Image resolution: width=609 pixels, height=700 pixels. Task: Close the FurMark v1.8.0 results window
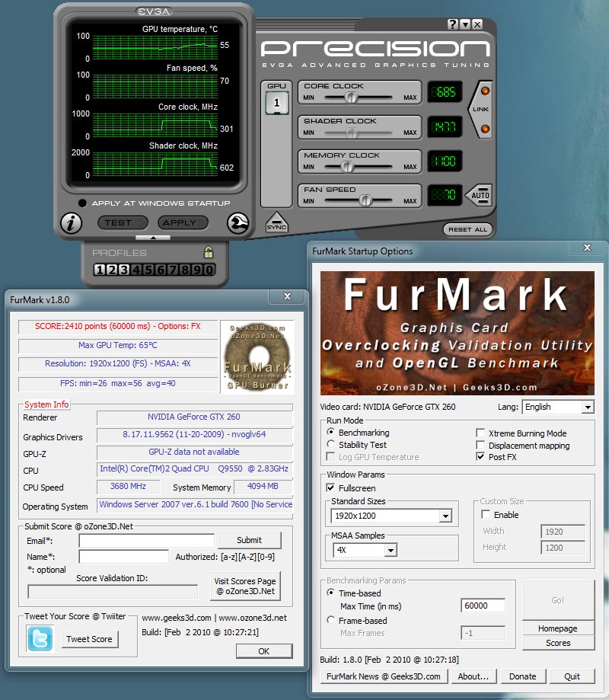pos(287,296)
